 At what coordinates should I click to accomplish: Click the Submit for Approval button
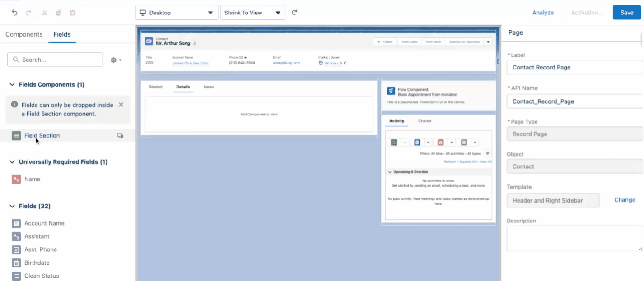pyautogui.click(x=464, y=41)
